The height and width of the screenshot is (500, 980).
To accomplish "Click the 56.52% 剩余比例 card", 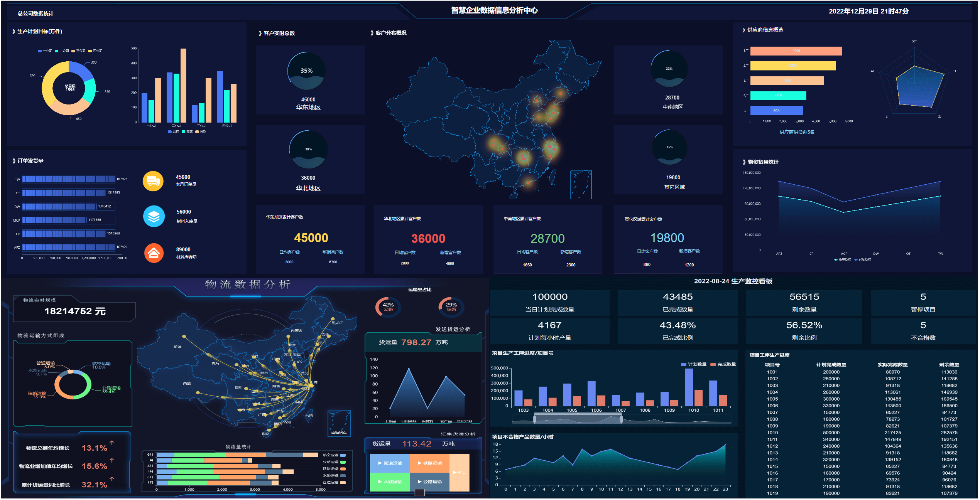I will (x=804, y=331).
